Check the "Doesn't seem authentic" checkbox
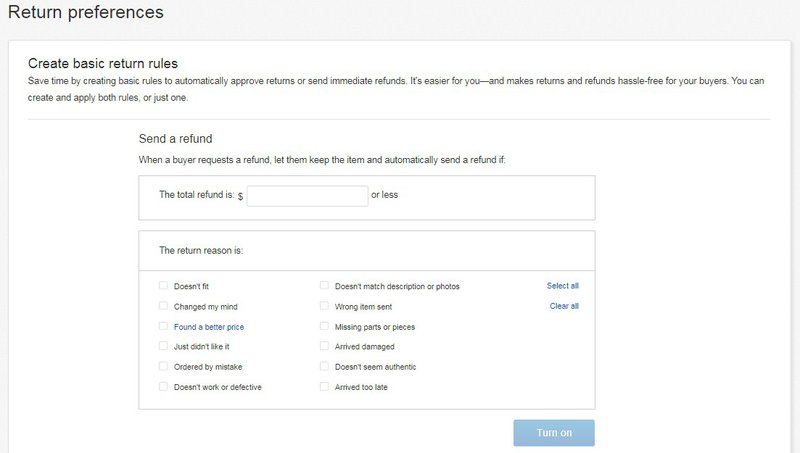The image size is (800, 453). pos(324,367)
